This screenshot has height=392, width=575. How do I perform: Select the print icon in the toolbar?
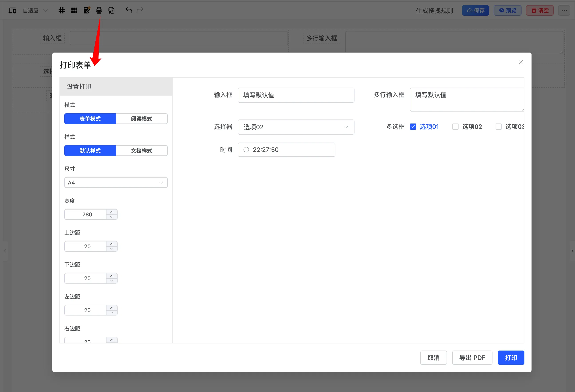(99, 10)
